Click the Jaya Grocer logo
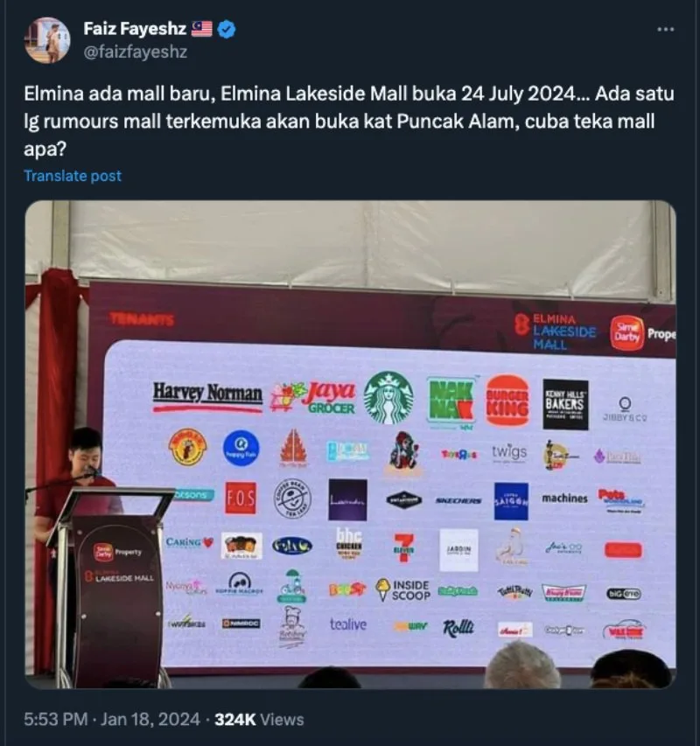The image size is (700, 746). click(313, 397)
